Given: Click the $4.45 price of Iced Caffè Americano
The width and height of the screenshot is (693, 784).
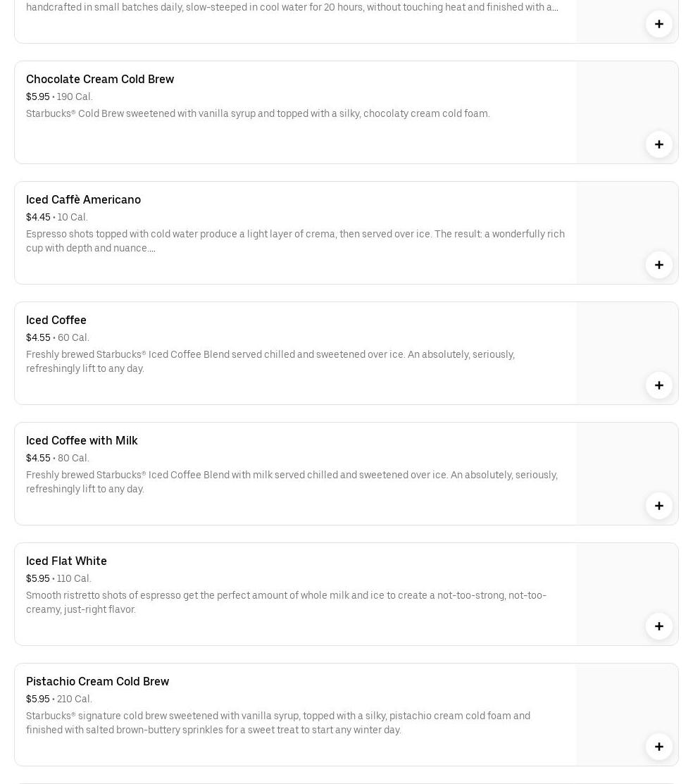Looking at the screenshot, I should click(x=38, y=217).
